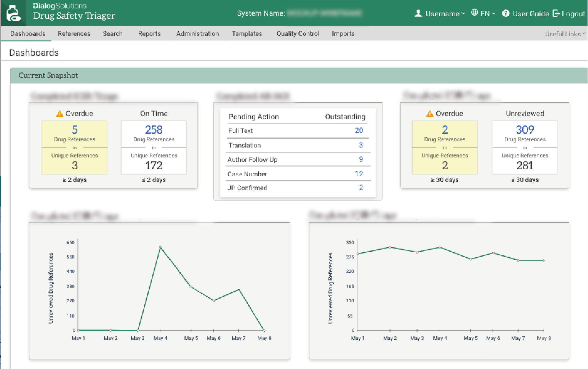The image size is (588, 369).
Task: Click the globe language icon
Action: coord(474,12)
